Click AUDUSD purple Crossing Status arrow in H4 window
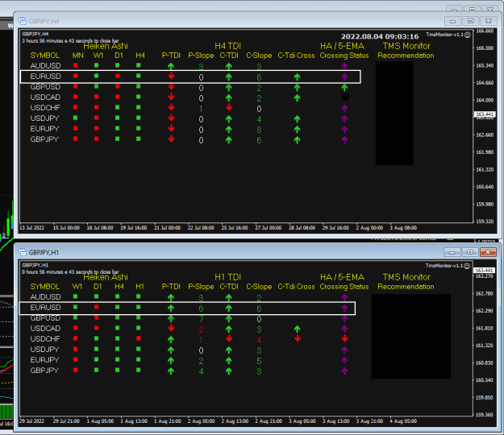The height and width of the screenshot is (435, 504). click(344, 66)
